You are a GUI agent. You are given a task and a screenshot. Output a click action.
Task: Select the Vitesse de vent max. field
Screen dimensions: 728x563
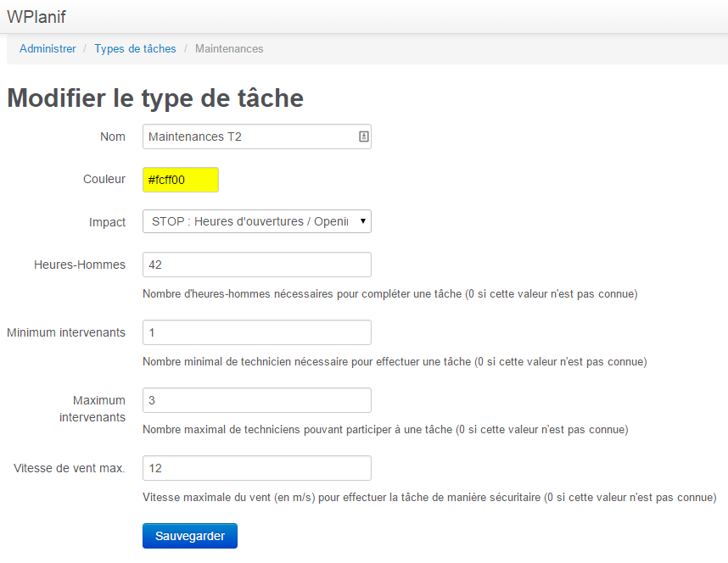click(256, 467)
